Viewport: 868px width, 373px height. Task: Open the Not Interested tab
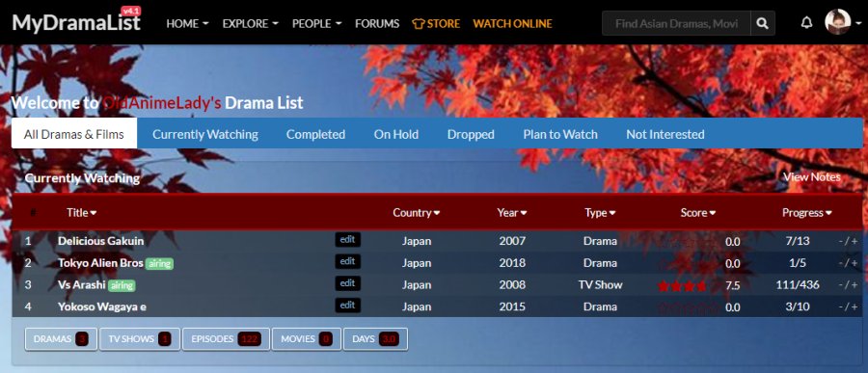pyautogui.click(x=665, y=134)
